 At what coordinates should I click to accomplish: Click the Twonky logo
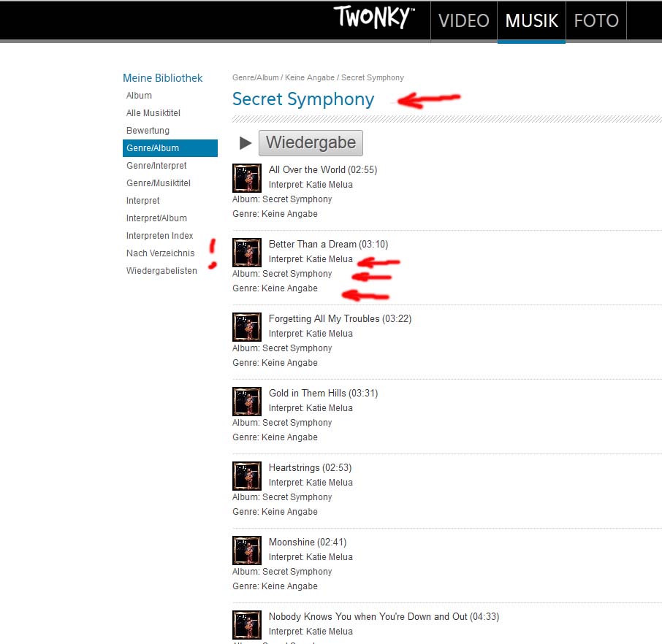click(374, 18)
